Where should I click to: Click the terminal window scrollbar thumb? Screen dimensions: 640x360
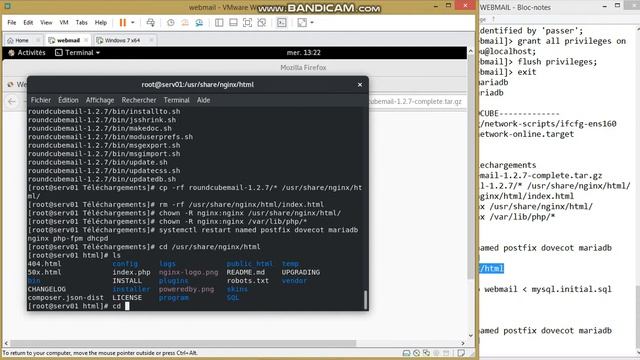pyautogui.click(x=365, y=300)
